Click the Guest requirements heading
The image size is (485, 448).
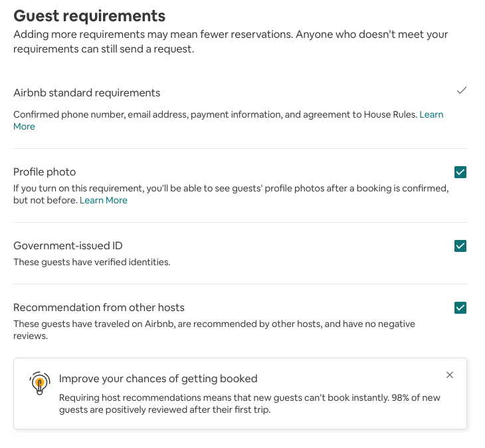click(90, 16)
